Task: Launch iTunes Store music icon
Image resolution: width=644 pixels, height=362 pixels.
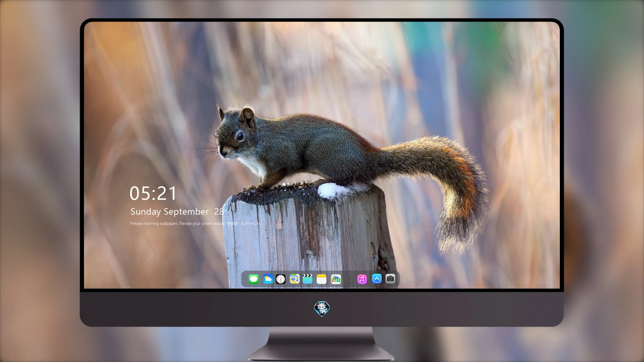Action: (362, 279)
